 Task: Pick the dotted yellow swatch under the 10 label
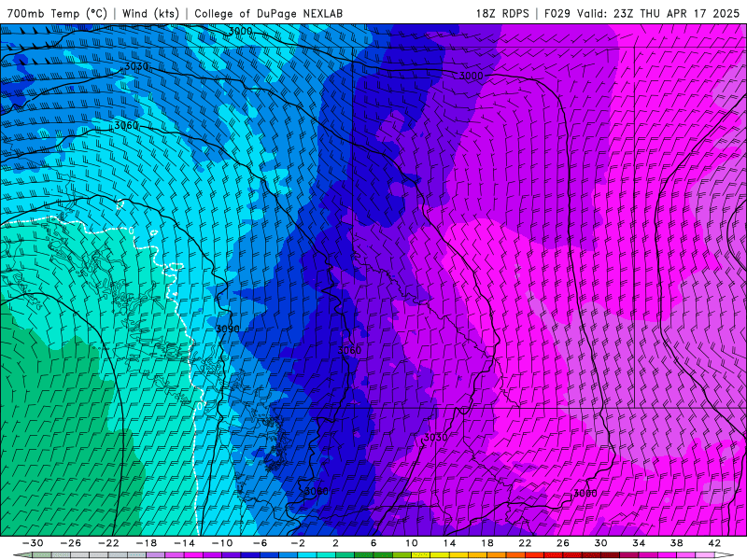click(421, 555)
